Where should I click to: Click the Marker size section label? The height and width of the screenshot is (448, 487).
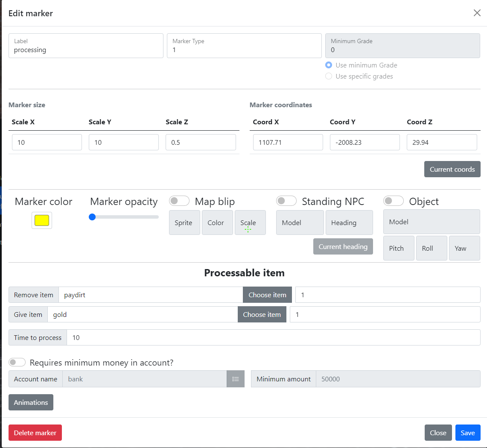pos(27,105)
